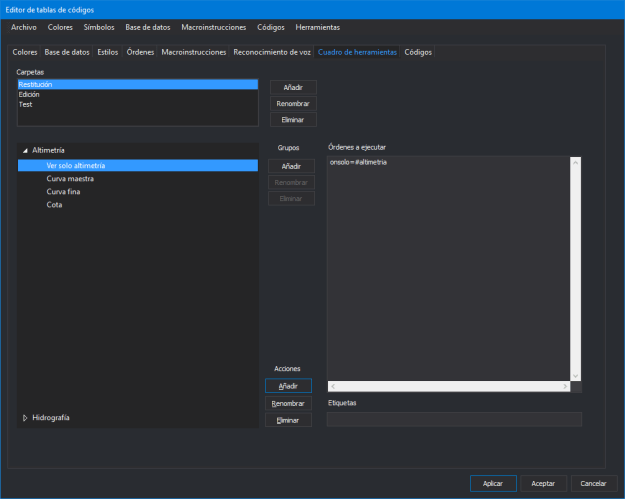Open the Símbolos menu

98,27
